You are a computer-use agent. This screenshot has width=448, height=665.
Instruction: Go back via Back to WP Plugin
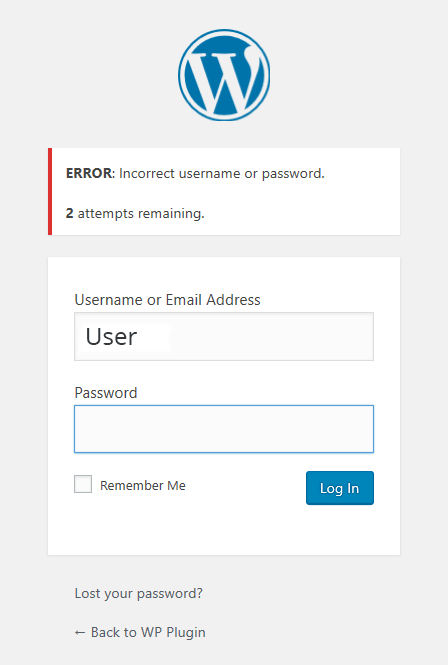click(x=140, y=632)
